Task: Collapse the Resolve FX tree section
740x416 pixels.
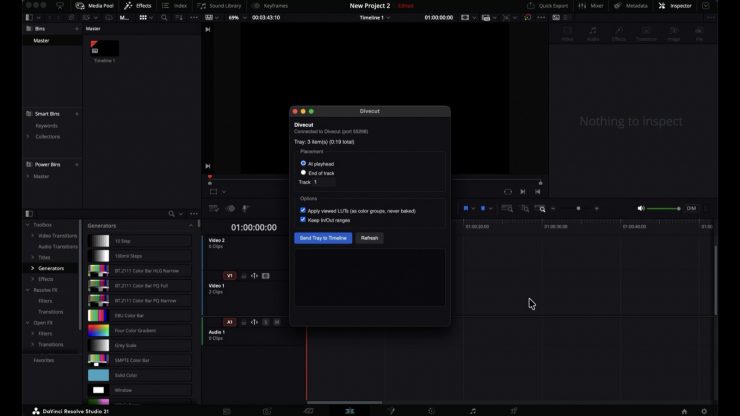Action: coord(27,290)
